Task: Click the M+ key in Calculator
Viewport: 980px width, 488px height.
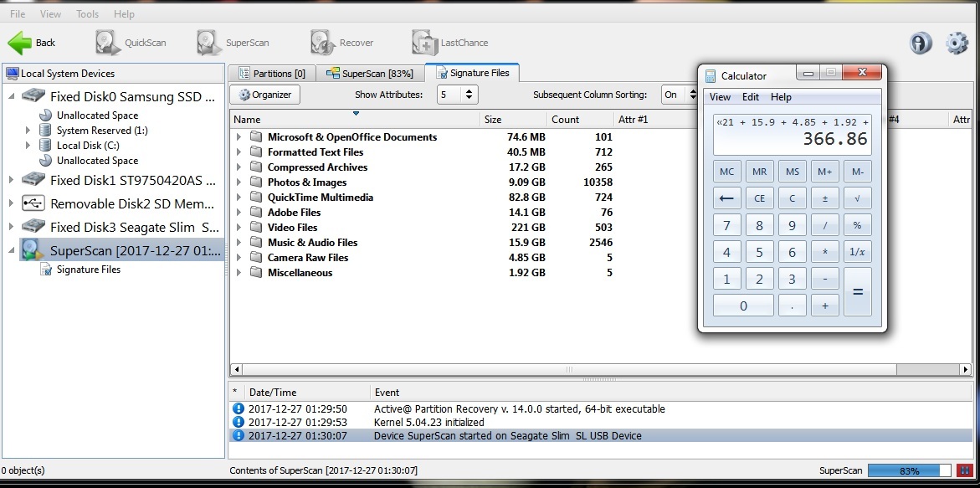Action: click(825, 172)
